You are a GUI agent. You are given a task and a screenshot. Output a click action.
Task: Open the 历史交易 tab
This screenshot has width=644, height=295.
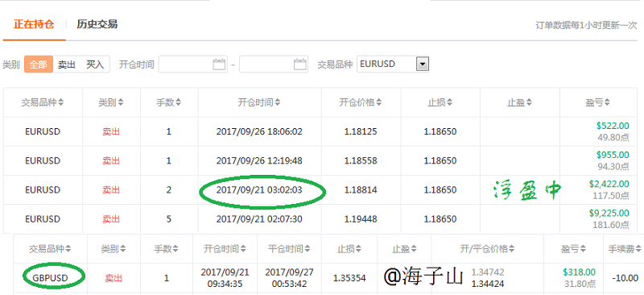97,24
